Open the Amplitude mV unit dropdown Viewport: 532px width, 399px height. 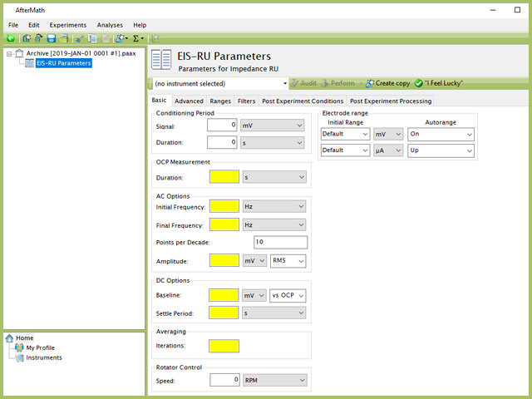254,261
